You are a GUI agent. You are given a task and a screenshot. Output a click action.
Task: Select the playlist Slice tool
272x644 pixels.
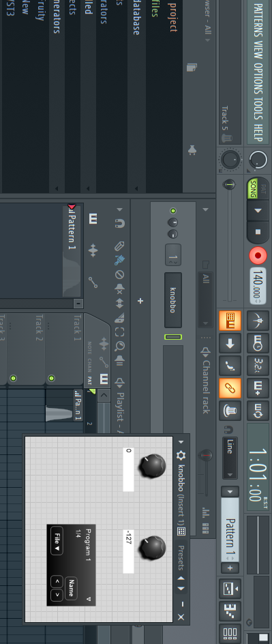point(119,317)
